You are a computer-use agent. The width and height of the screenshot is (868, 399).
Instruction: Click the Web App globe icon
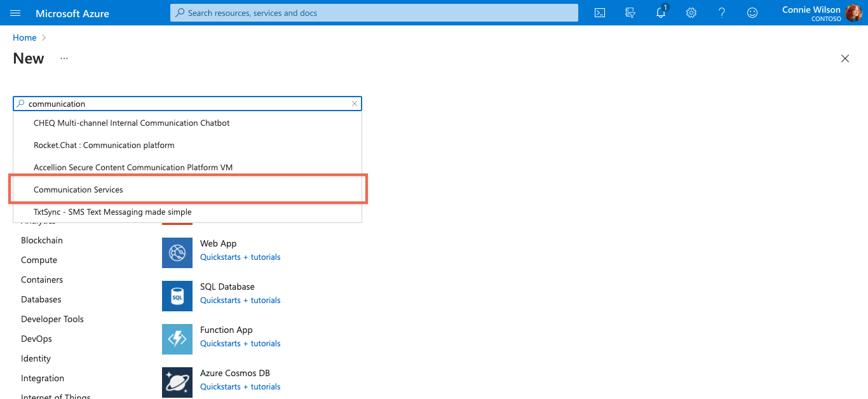[x=177, y=253]
